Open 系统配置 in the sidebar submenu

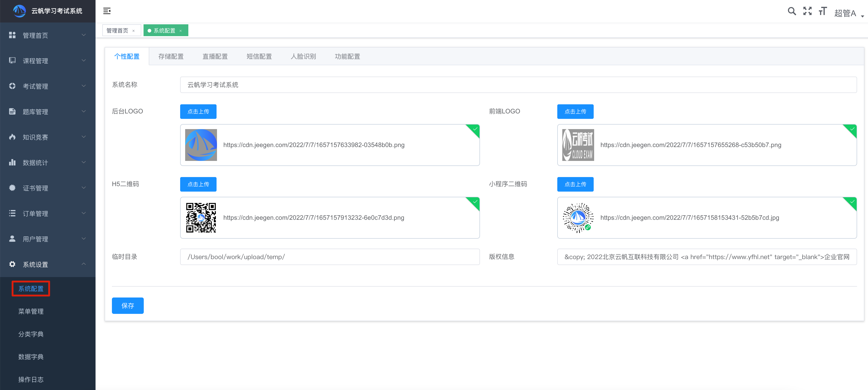31,289
